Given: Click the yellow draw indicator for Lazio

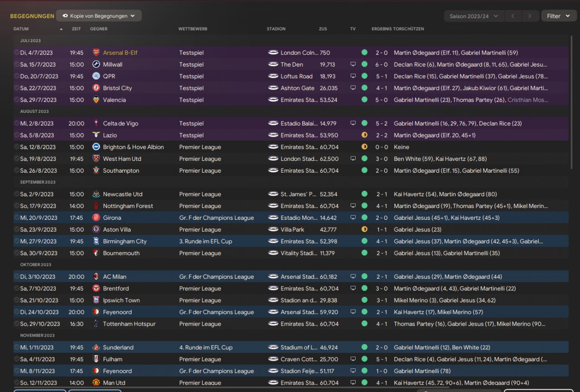Looking at the screenshot, I should [x=364, y=135].
